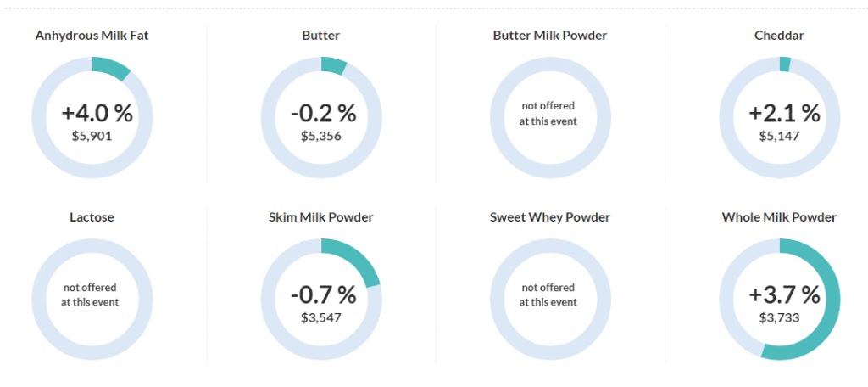Select the Whole Milk Powder title
868x387 pixels.
pos(779,217)
